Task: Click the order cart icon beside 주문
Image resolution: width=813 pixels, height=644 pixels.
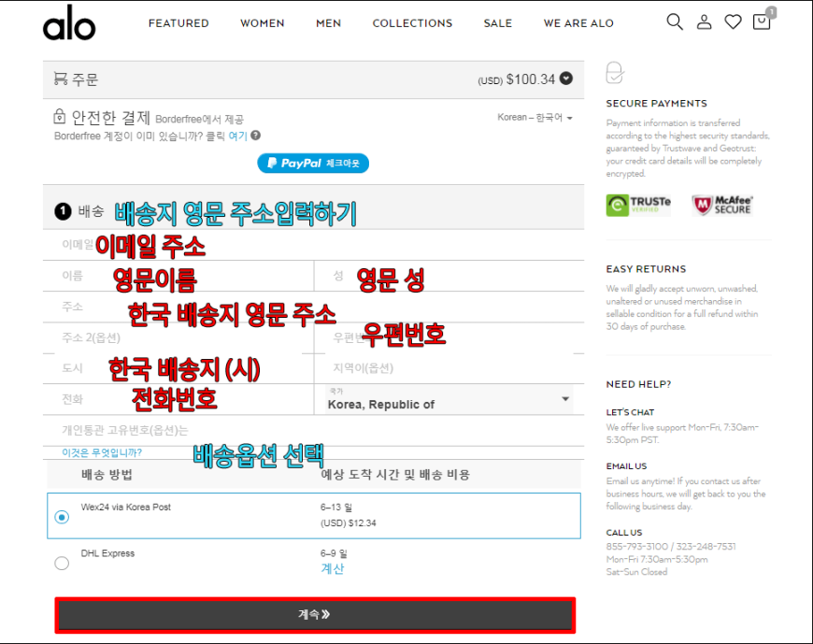Action: [x=60, y=79]
